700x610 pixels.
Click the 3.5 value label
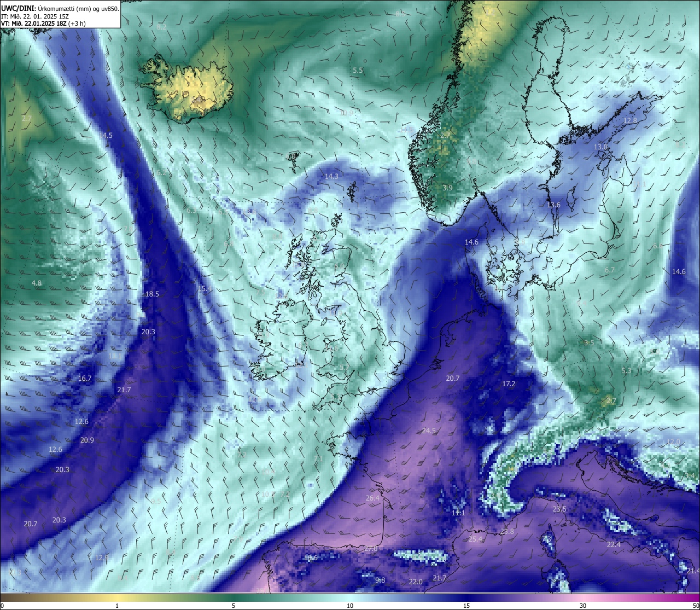coord(589,343)
